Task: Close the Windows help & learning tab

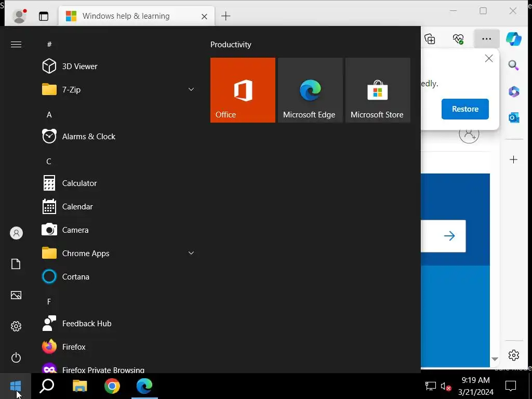Action: point(204,16)
